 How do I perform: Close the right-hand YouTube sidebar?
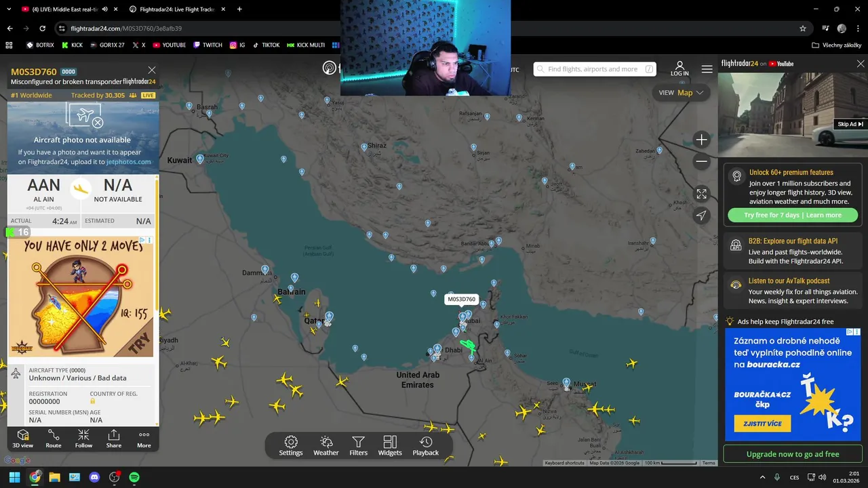[861, 64]
